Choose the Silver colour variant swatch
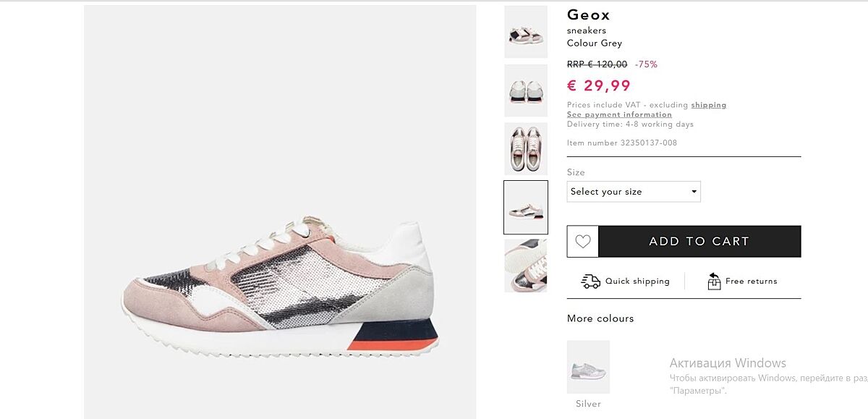 588,367
